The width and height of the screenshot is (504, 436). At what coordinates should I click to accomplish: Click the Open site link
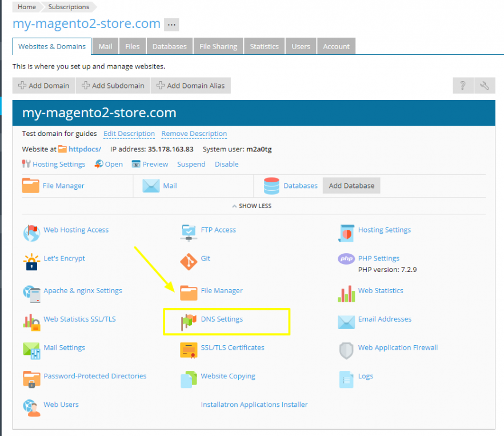[x=114, y=165]
